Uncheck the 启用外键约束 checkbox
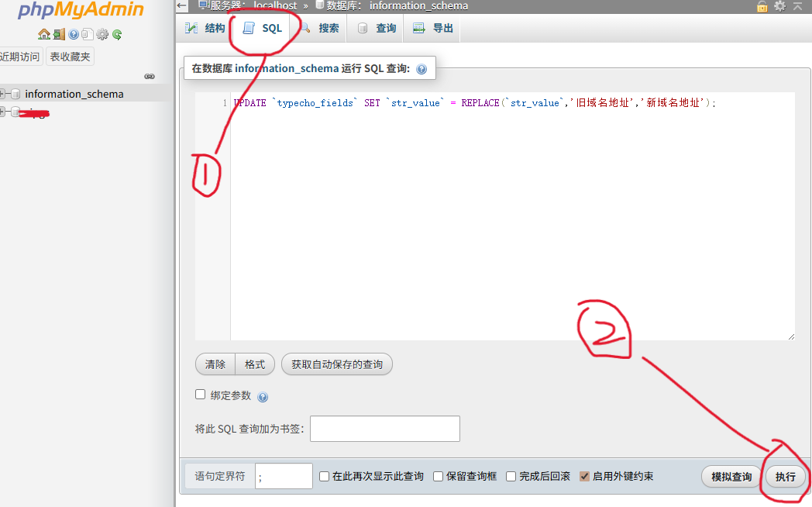Screen dimensions: 812x507 click(585, 476)
